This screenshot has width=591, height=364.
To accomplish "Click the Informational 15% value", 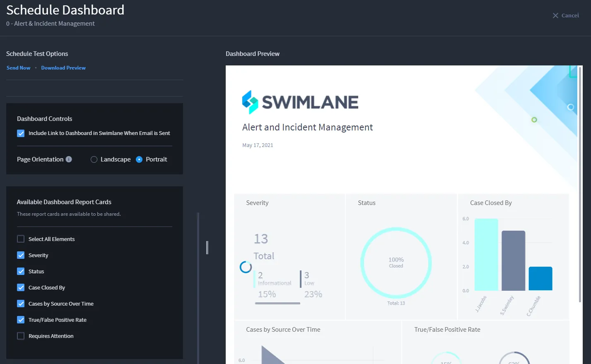I will pos(267,294).
